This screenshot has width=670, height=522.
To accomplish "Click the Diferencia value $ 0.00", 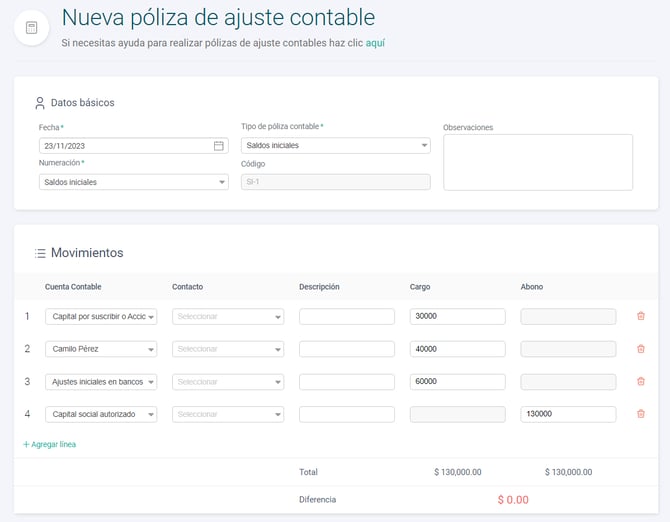I will [x=513, y=500].
